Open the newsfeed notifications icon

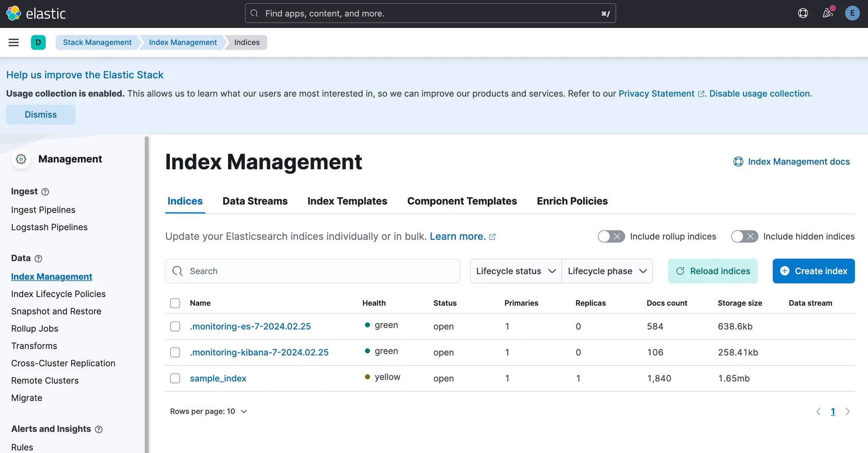827,14
